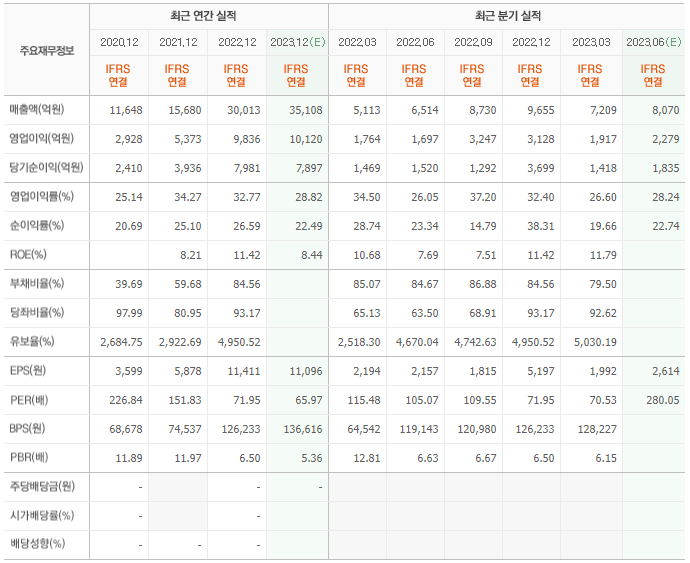Click the 2022.06 quarterly column header
Screen dimensions: 690x563
(x=415, y=42)
